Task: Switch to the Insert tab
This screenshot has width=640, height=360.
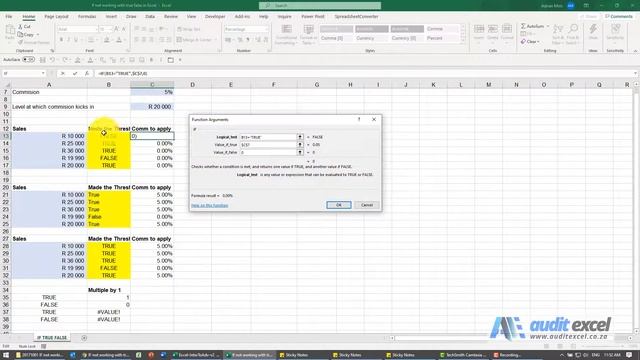Action: click(111, 17)
